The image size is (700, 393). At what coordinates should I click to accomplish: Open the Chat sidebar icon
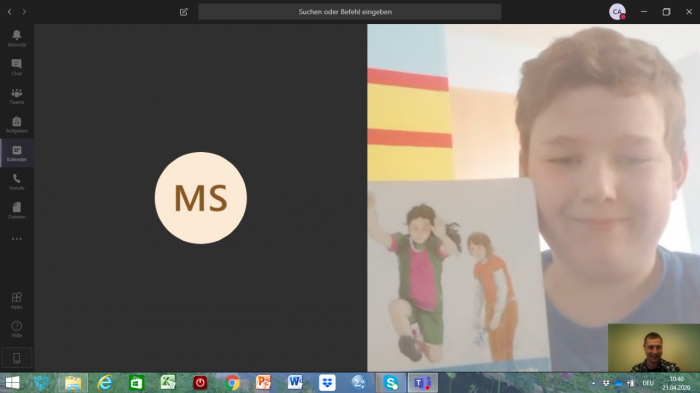(17, 67)
